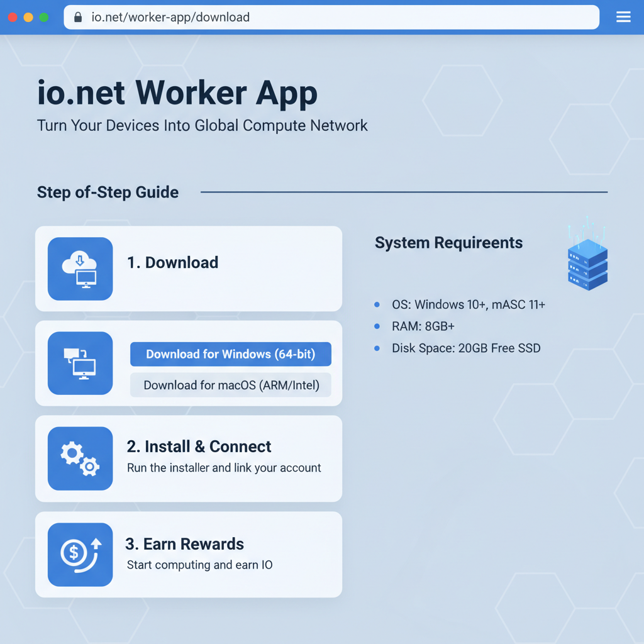The image size is (644, 644).
Task: Click the dollar coin icon for Earn Rewards
Action: (80, 555)
